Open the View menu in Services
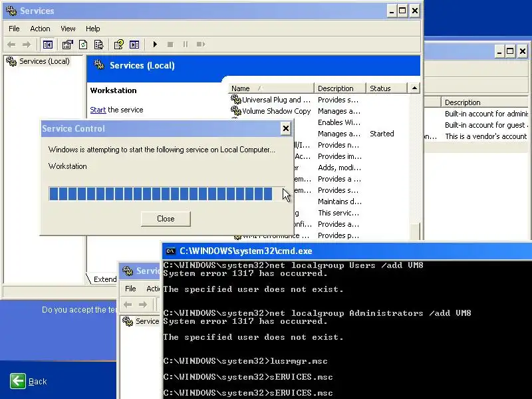 coord(68,29)
